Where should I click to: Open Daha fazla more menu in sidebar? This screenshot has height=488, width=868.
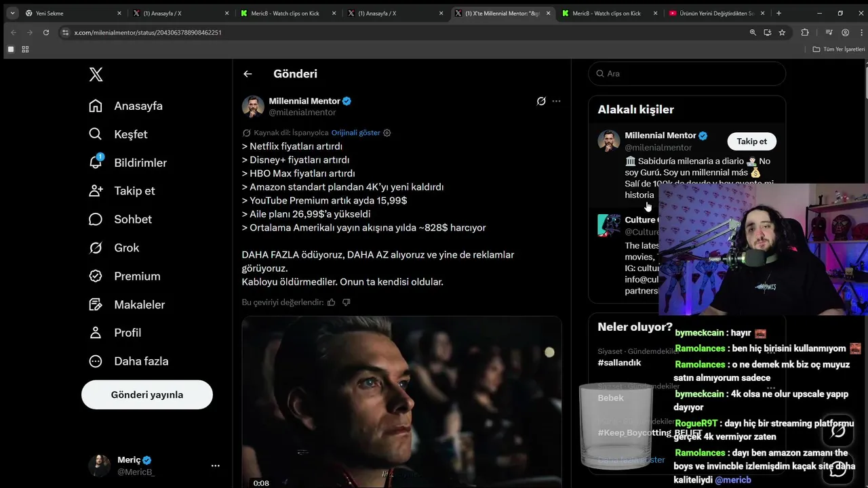[129, 361]
